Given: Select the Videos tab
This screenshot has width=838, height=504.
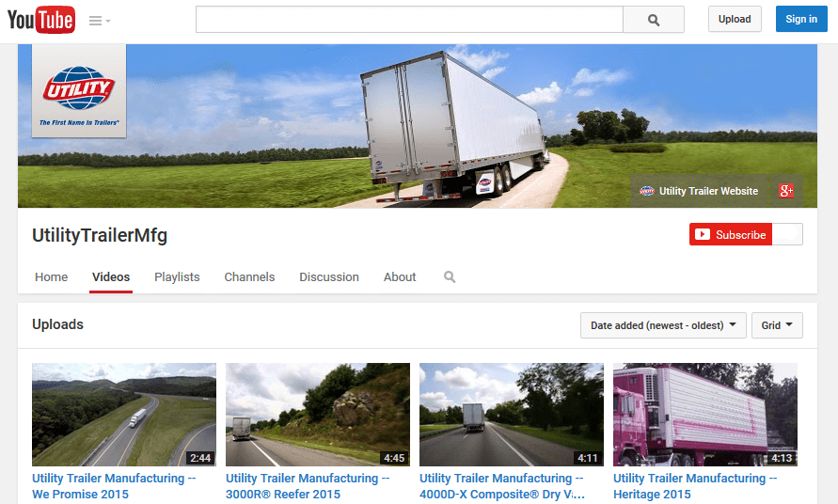Looking at the screenshot, I should [x=111, y=276].
